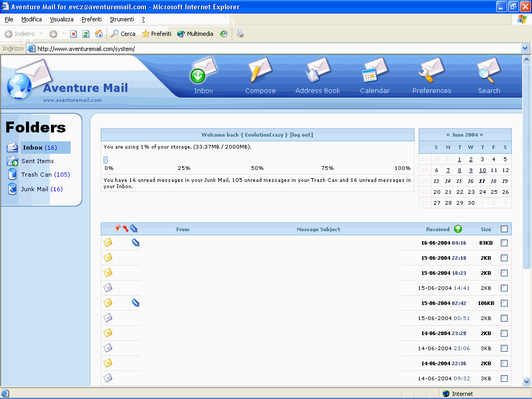Open the Address Book icon
The width and height of the screenshot is (532, 399).
[317, 73]
